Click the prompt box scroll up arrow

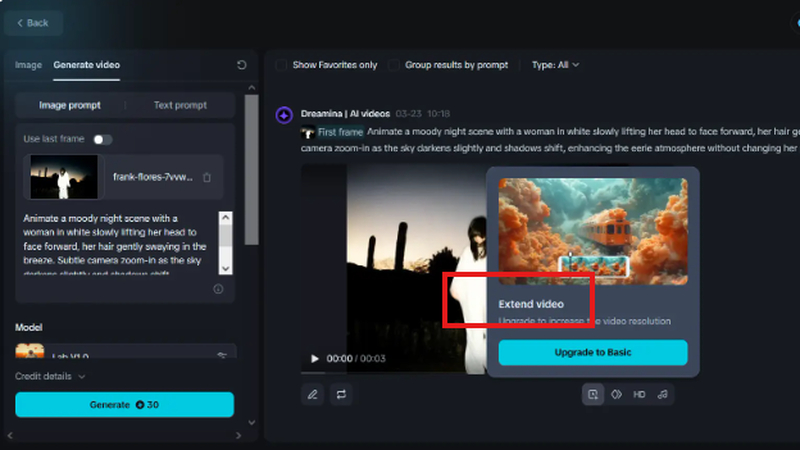coord(226,218)
